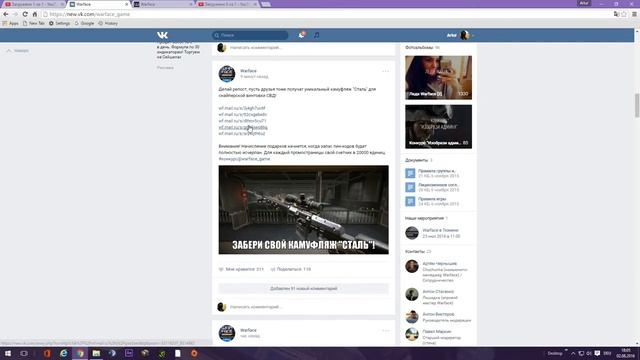Open the first document in Documents list
The image size is (640, 360).
point(433,173)
